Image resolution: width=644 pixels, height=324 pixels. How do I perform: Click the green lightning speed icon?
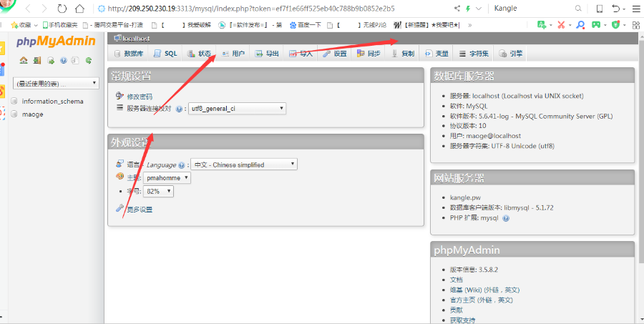pos(468,8)
